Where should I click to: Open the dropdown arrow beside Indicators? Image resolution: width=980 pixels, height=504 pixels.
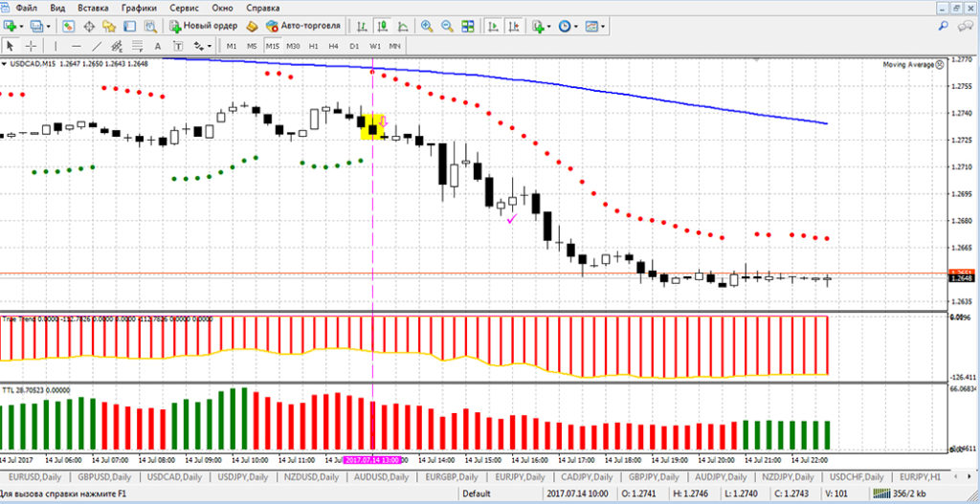click(x=548, y=27)
